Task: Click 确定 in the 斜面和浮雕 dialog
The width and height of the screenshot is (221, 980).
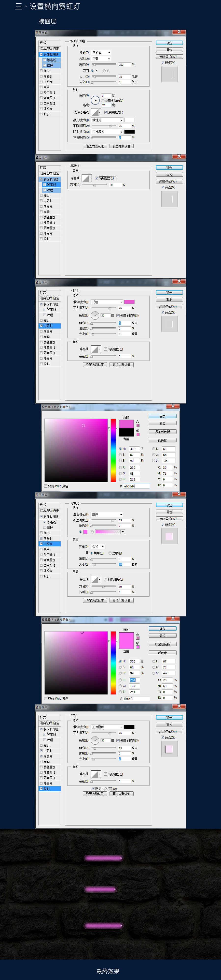Action: tap(169, 43)
